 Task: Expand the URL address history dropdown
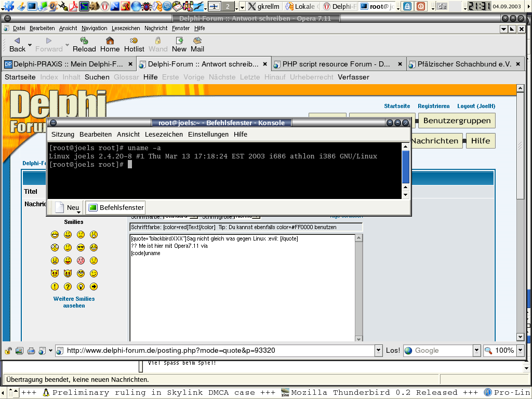coord(378,351)
